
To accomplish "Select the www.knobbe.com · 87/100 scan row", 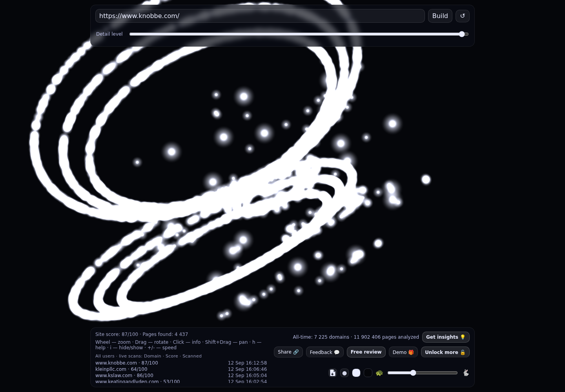I will click(181, 363).
